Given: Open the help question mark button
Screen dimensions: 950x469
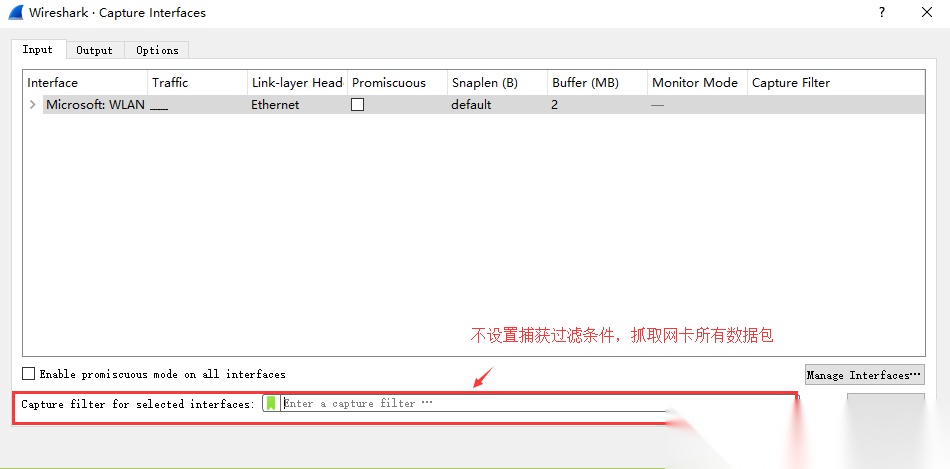Looking at the screenshot, I should coord(882,12).
